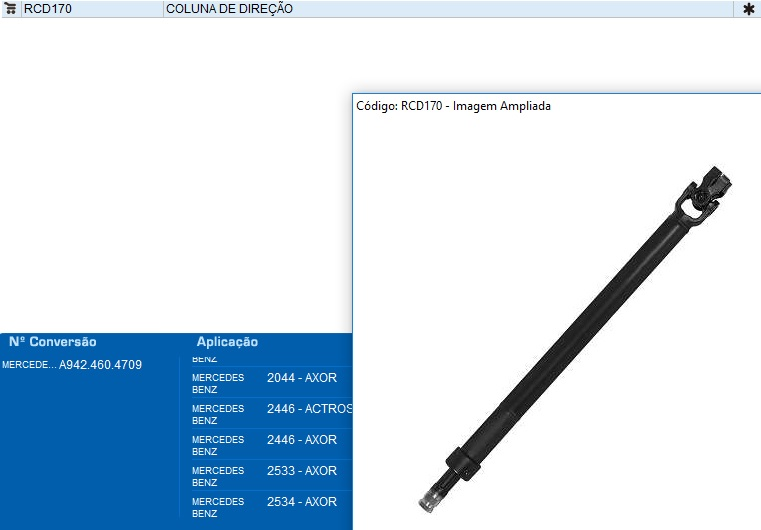Click the Nº Conversão column header

[x=52, y=342]
